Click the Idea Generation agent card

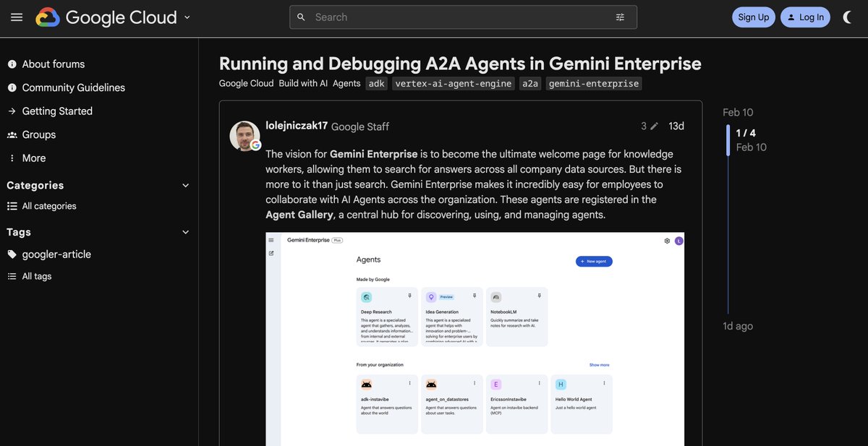pyautogui.click(x=451, y=317)
